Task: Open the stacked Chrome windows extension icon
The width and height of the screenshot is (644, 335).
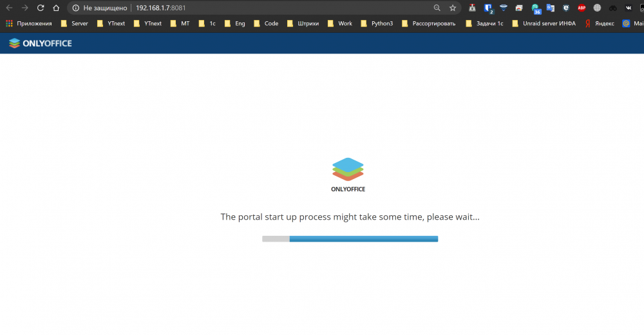Action: tap(519, 8)
